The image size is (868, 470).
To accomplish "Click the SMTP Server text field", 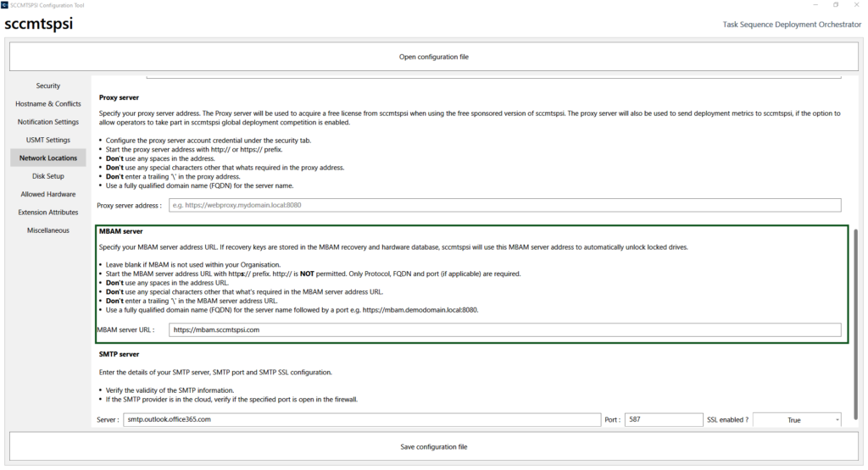I will (x=362, y=420).
